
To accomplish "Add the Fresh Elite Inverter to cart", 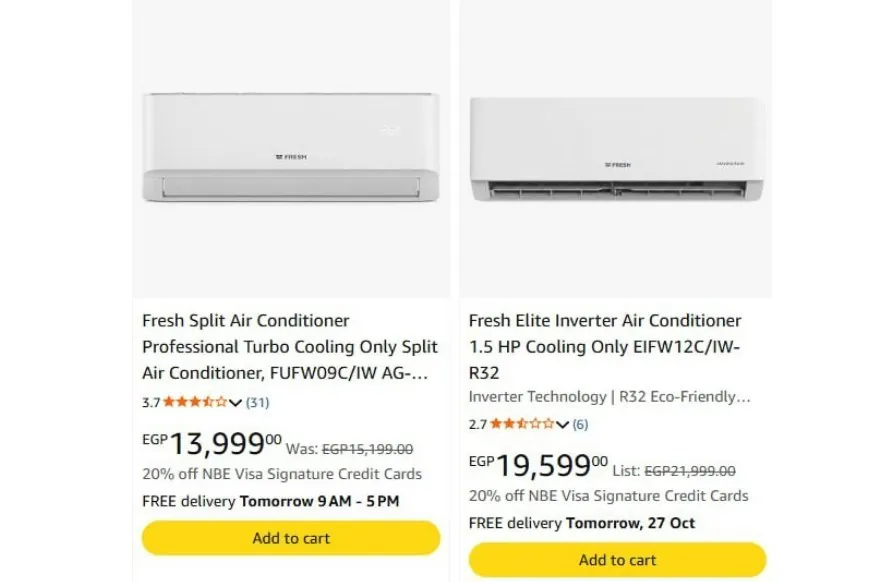I will click(x=617, y=560).
